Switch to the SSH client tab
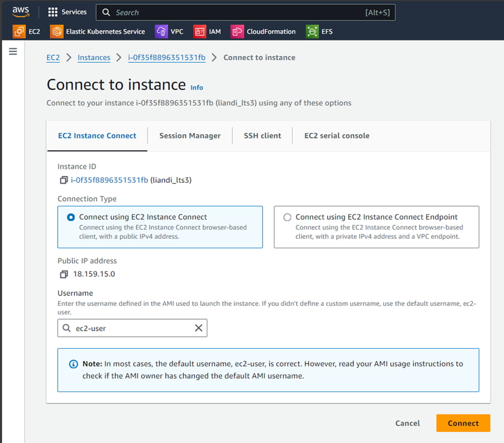 click(x=262, y=136)
